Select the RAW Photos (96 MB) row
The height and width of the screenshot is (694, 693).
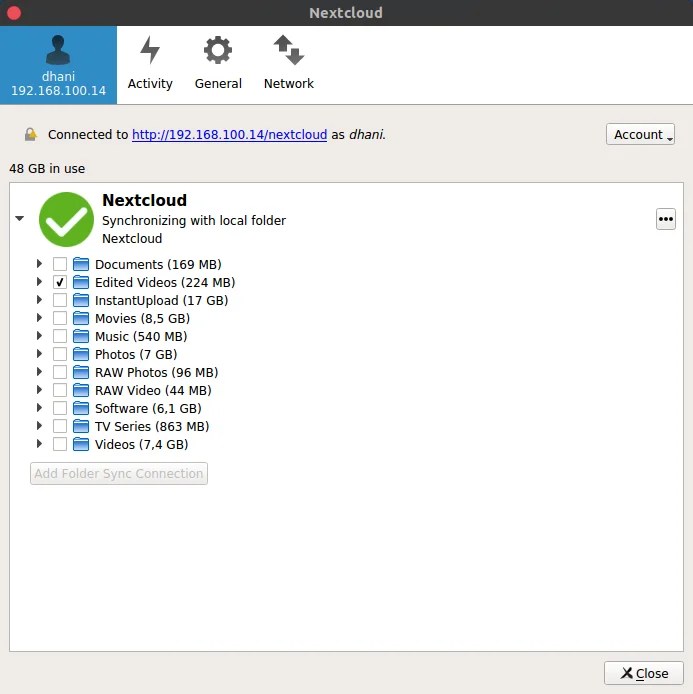157,372
